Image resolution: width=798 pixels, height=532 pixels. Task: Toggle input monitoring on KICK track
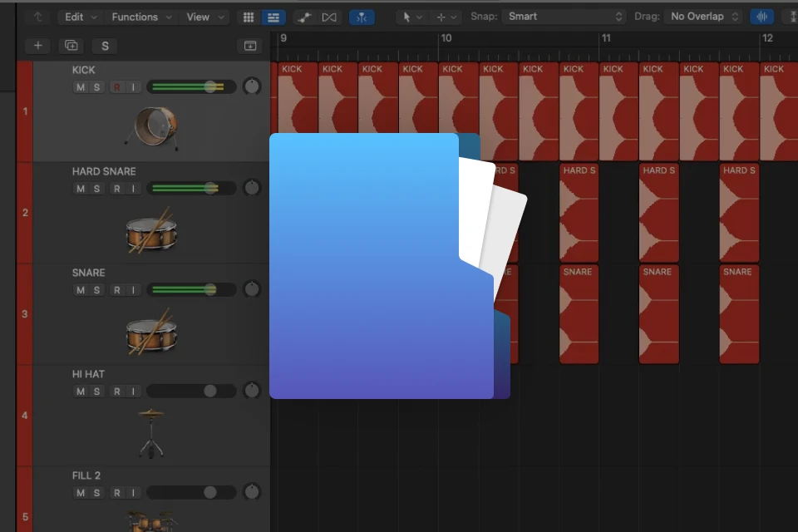point(133,87)
